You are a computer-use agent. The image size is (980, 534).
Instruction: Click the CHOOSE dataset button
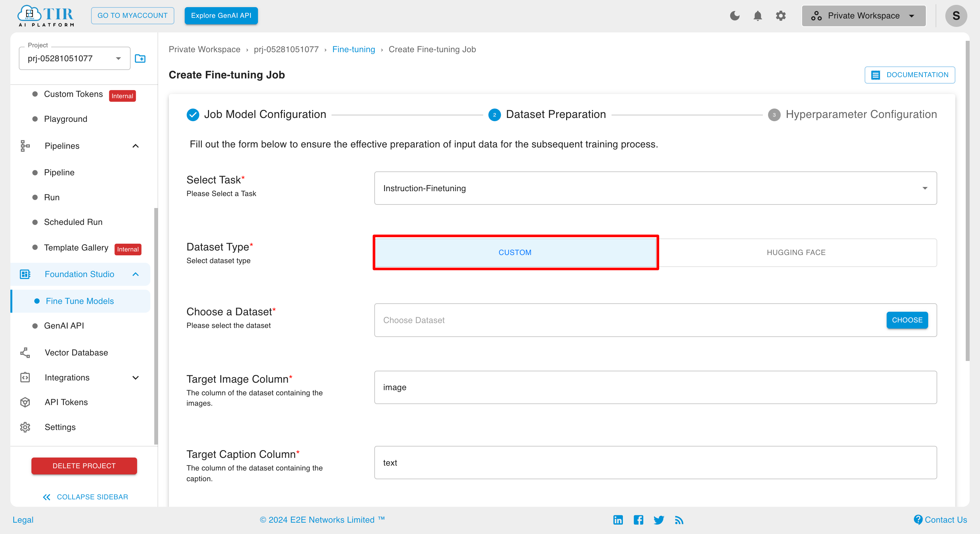point(907,320)
